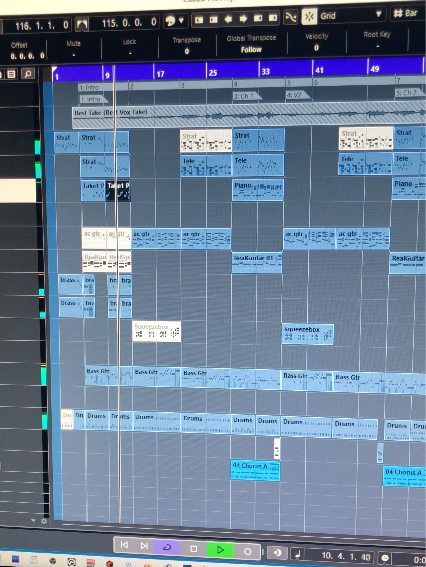
Task: Click the nudge right arrow in the toolbar
Action: [243, 19]
